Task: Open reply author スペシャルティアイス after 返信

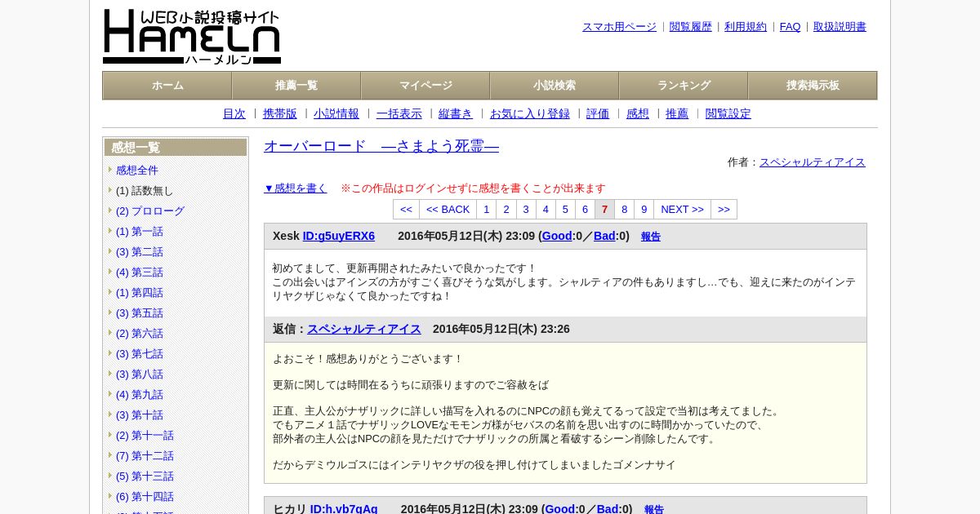Action: (x=364, y=330)
